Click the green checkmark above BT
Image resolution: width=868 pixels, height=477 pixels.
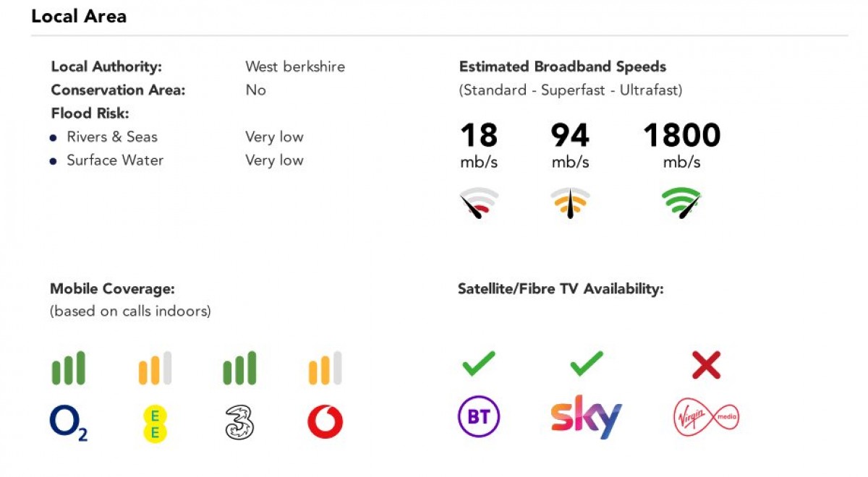pos(479,364)
